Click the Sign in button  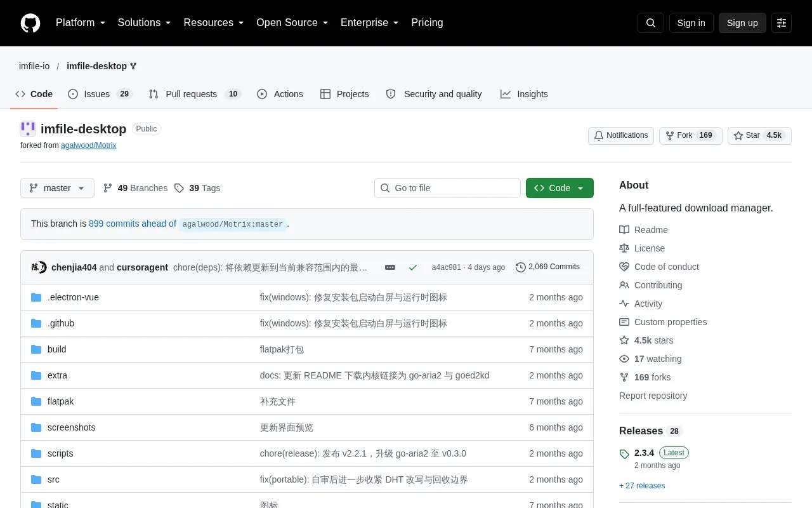coord(691,23)
